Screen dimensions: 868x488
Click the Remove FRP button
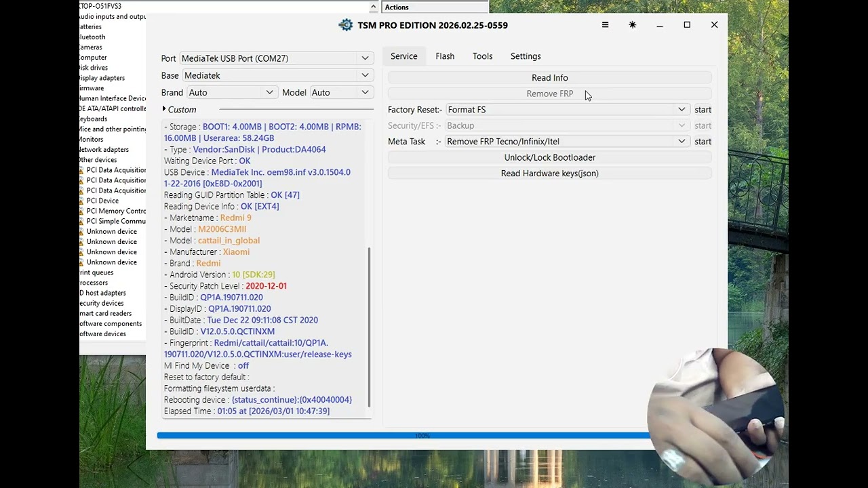tap(550, 94)
